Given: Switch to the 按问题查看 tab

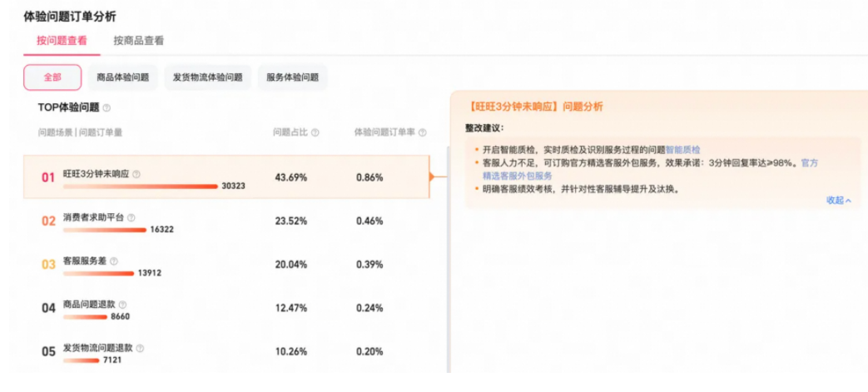Looking at the screenshot, I should coord(62,41).
